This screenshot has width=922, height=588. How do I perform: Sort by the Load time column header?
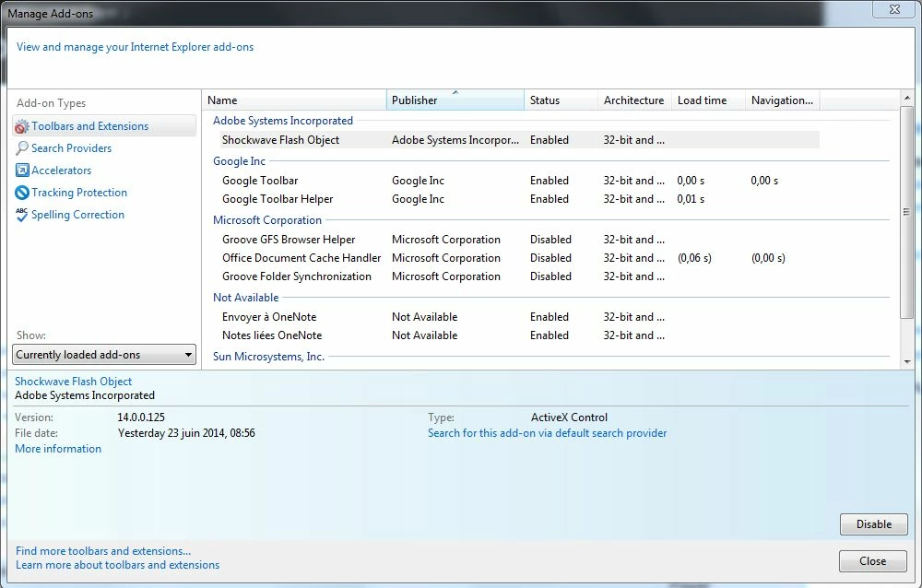[708, 100]
